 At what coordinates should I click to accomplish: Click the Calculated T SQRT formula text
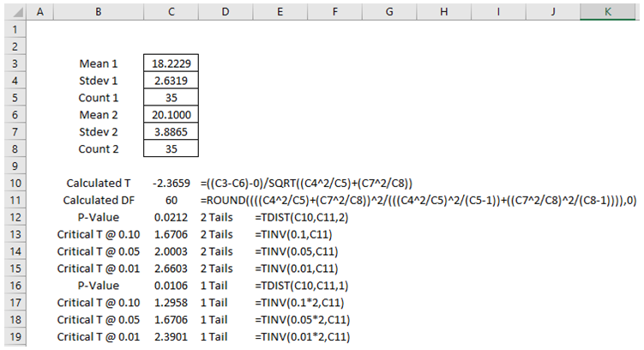click(x=306, y=183)
